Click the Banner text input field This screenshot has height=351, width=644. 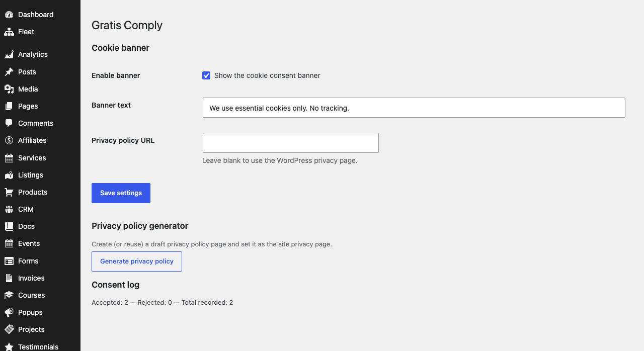(x=414, y=108)
